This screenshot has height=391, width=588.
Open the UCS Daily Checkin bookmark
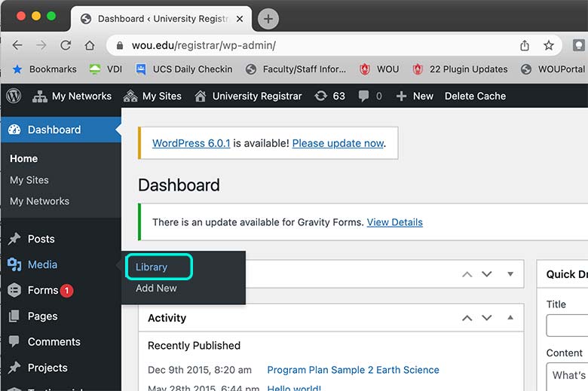(184, 69)
